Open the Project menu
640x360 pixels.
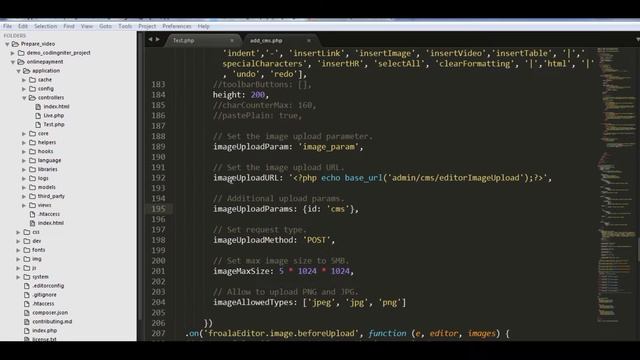pyautogui.click(x=147, y=26)
